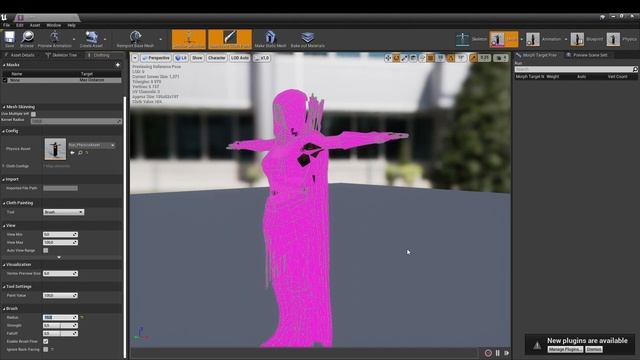Screen dimensions: 640x360
Task: Open viewport options dropdown arrow
Action: click(135, 58)
